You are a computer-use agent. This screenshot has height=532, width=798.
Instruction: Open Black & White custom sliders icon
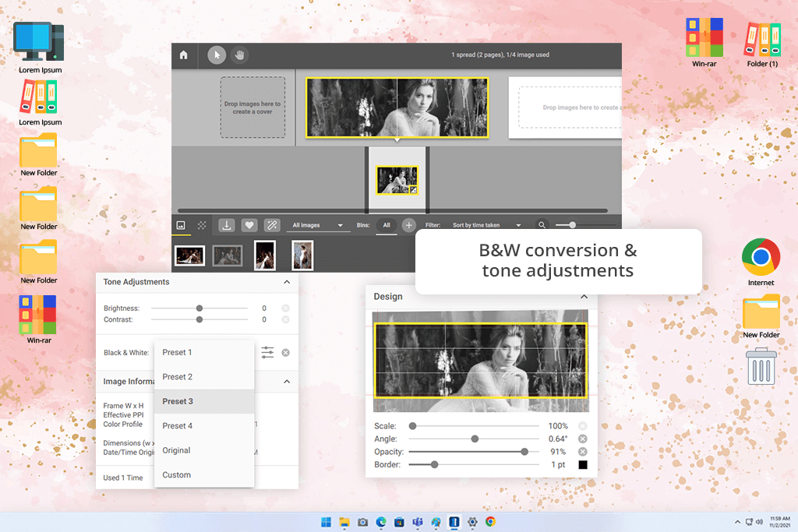click(x=268, y=352)
